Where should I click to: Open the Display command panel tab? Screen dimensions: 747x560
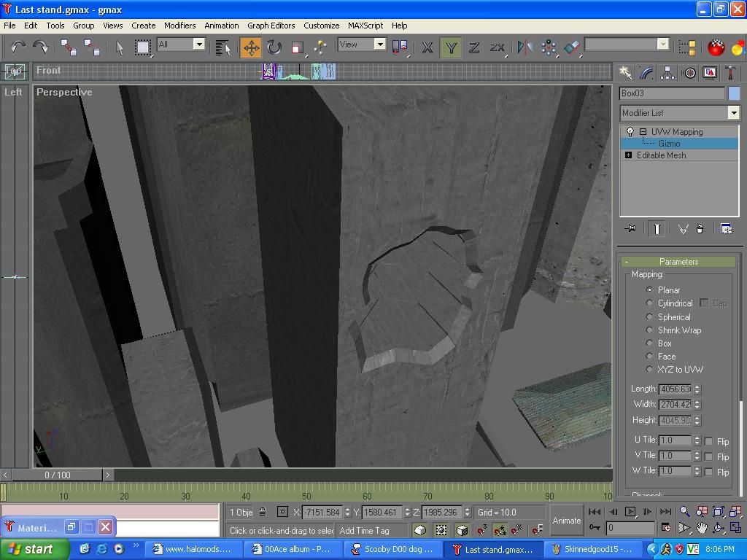point(710,73)
